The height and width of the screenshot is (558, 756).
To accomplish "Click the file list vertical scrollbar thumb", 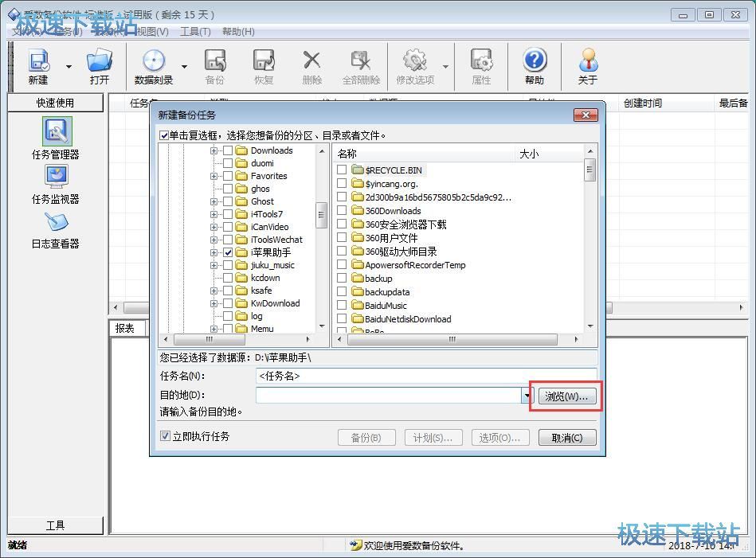I will [590, 170].
